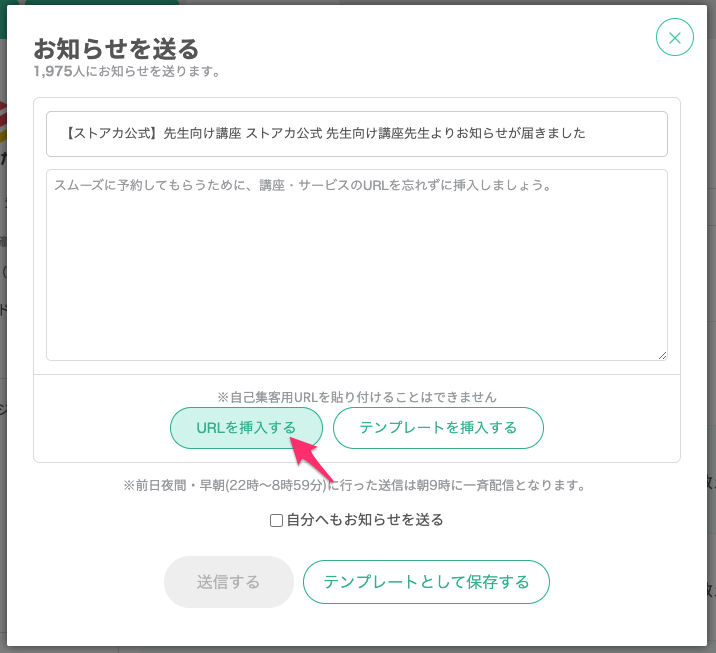
Task: Click the note ※自己集客用URLを貼り付けることはできません
Action: click(x=357, y=397)
